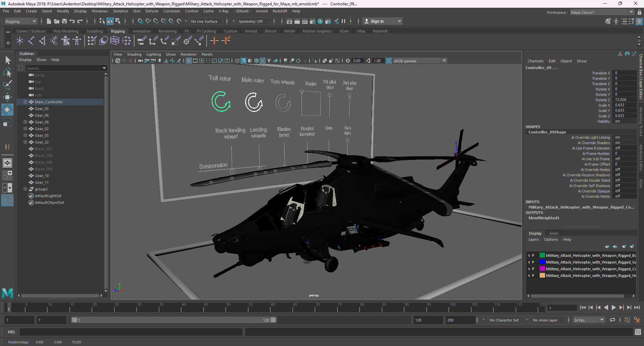Go to the end of playback range

637,307
